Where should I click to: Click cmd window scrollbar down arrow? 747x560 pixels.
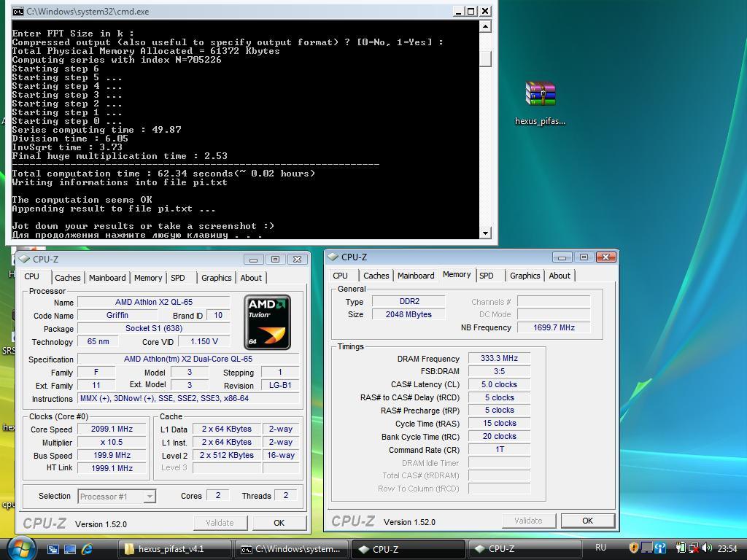485,233
